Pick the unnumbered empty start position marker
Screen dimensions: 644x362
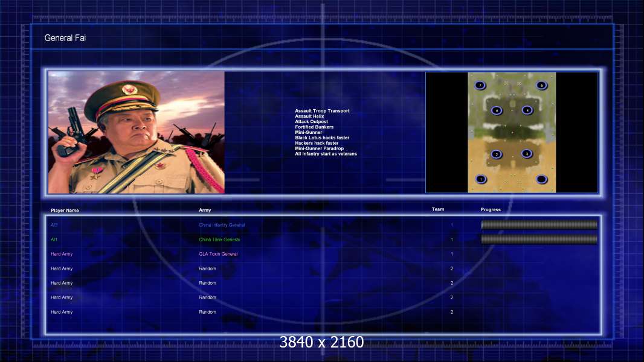(542, 179)
